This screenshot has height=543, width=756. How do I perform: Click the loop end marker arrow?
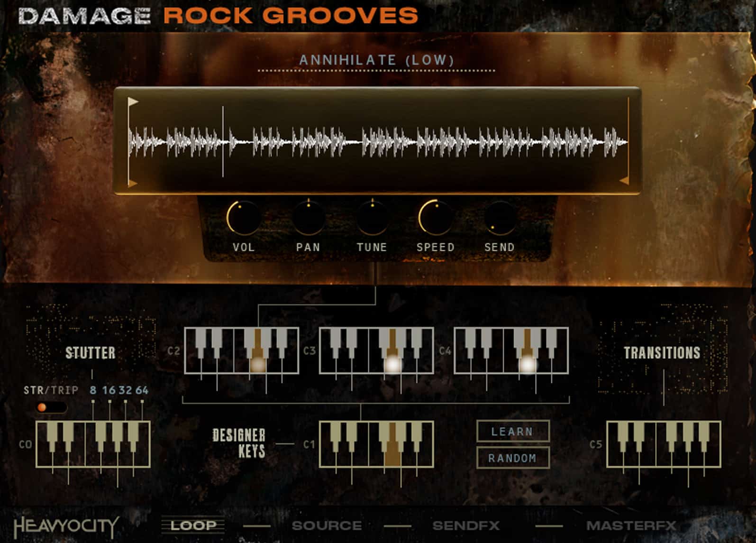point(624,181)
